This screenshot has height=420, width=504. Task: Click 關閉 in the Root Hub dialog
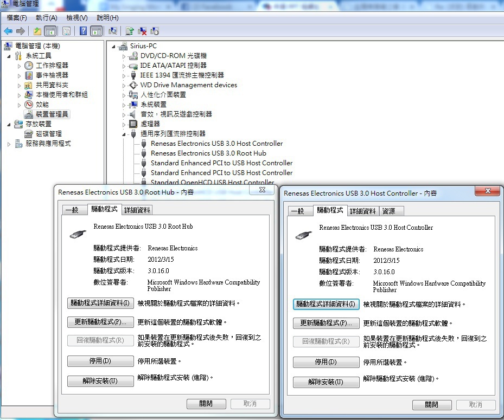(206, 404)
